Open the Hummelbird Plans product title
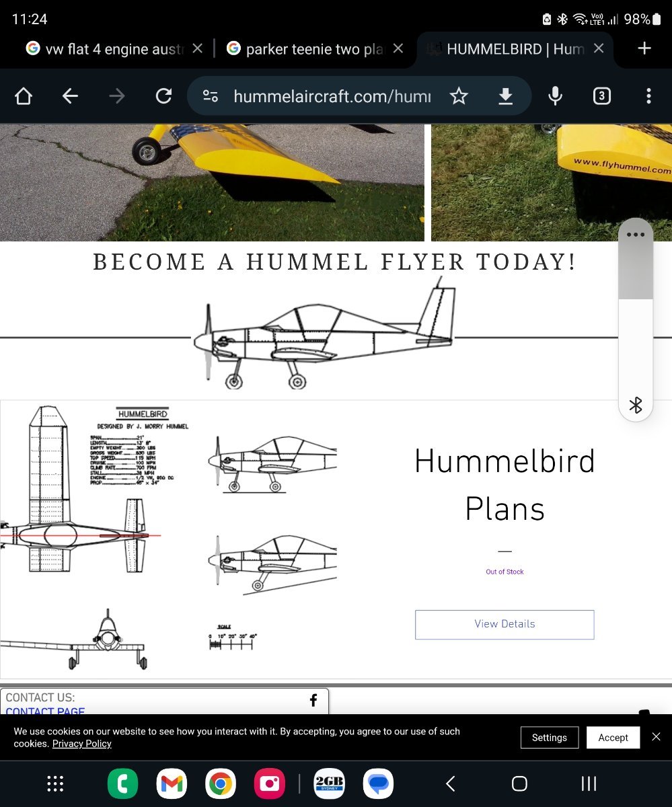Viewport: 672px width, 807px height. [x=505, y=485]
